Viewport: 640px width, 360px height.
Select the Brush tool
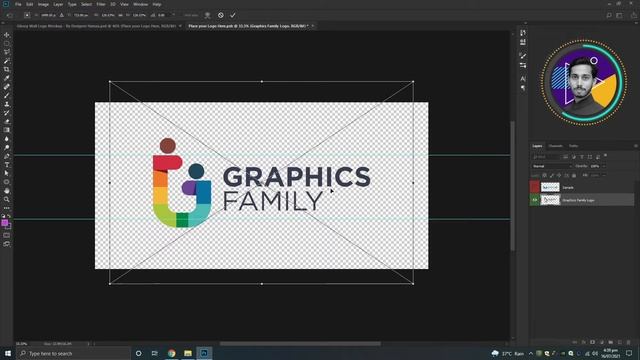point(7,96)
